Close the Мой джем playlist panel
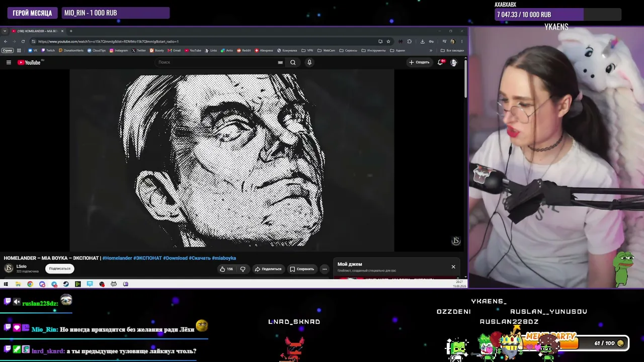This screenshot has height=362, width=644. coord(453,267)
